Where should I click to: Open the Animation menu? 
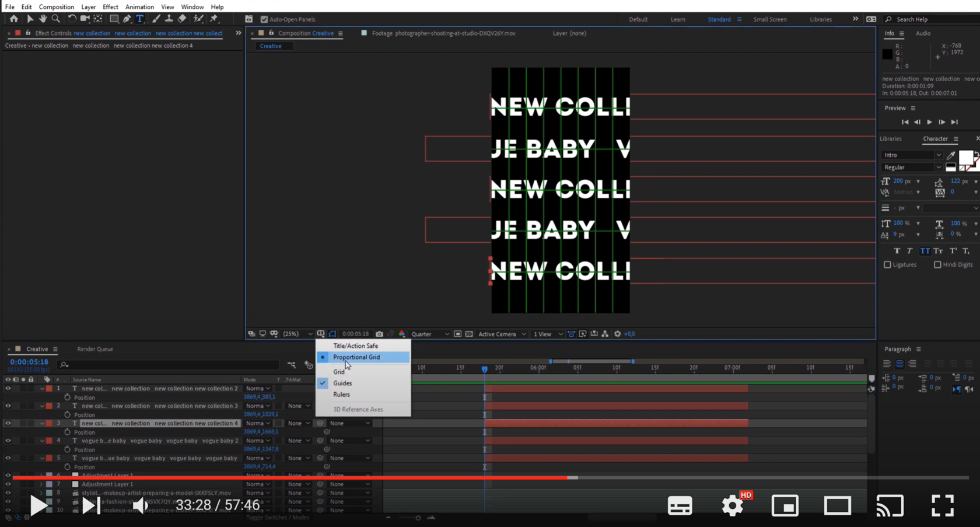[x=139, y=7]
